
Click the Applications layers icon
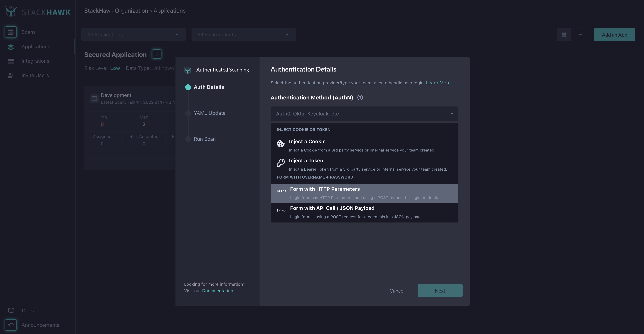pos(11,47)
